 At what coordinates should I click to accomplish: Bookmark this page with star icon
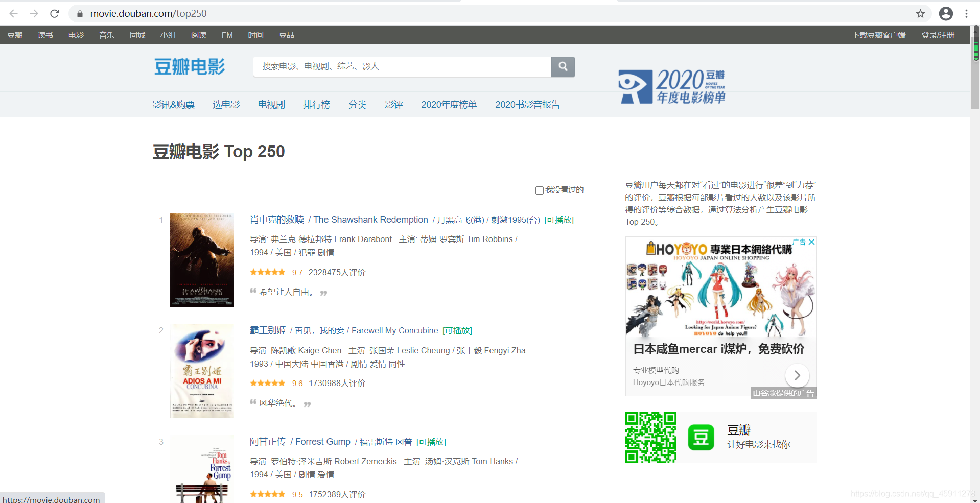tap(920, 14)
